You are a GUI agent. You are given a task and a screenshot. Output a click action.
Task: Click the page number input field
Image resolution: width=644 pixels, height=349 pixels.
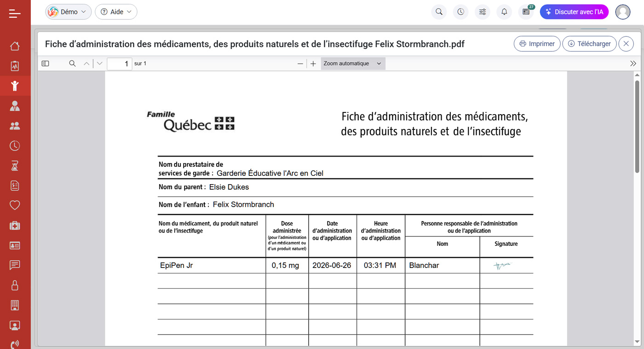click(x=120, y=64)
